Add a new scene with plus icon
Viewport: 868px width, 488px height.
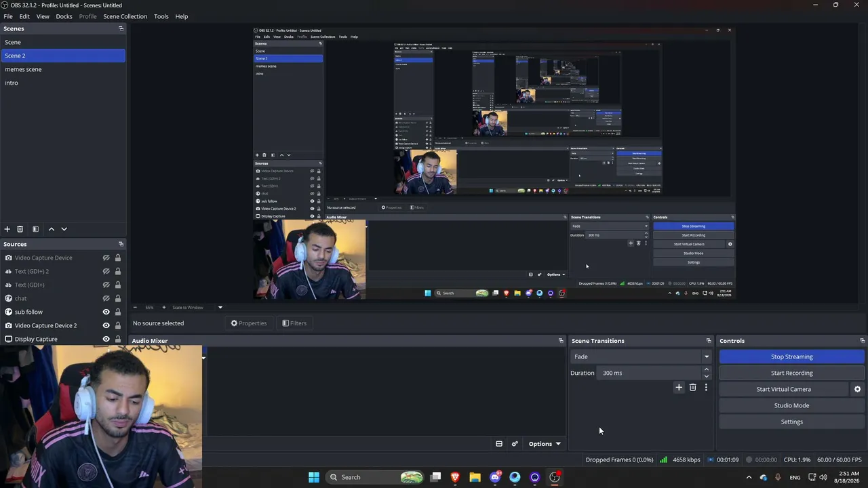coord(7,229)
